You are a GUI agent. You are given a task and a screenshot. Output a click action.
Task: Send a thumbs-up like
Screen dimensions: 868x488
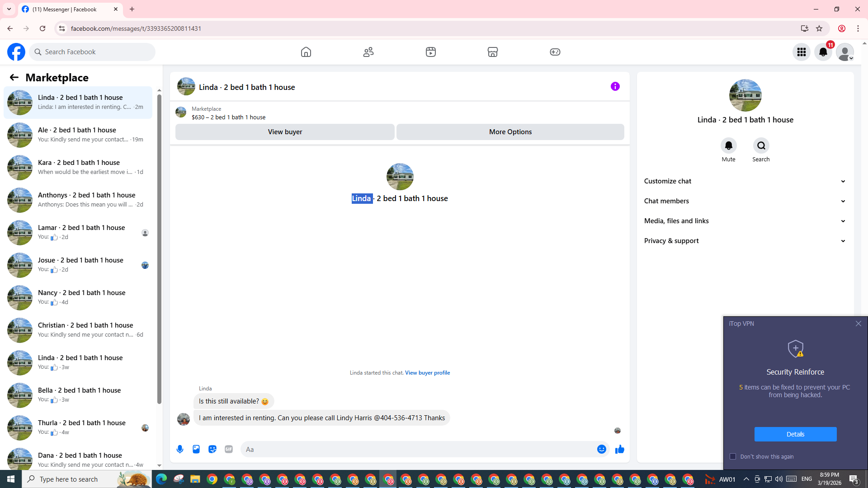[x=619, y=449]
